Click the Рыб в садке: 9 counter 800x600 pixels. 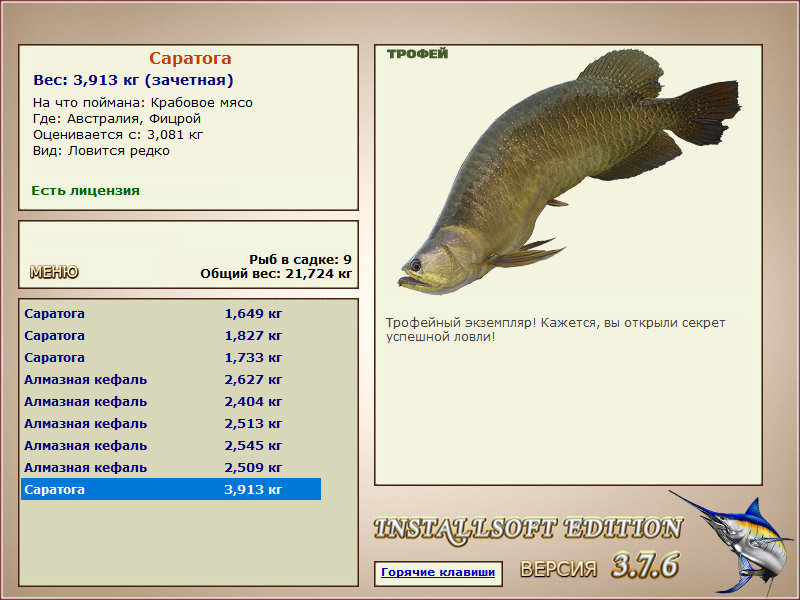[301, 260]
